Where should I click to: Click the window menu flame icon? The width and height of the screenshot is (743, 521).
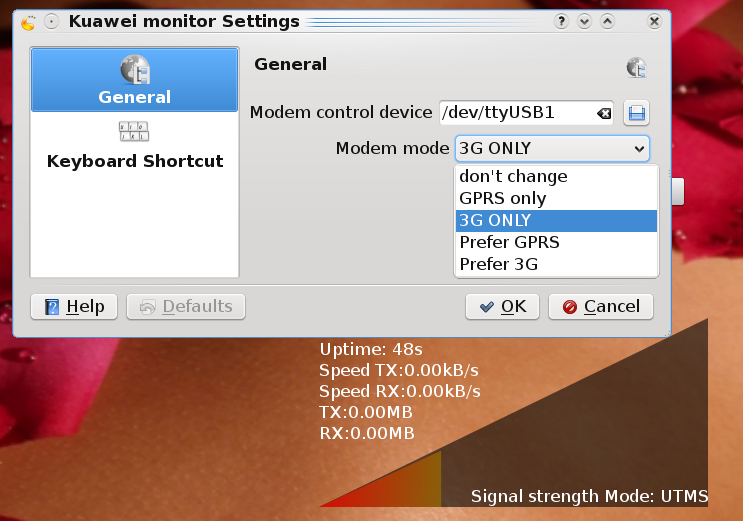28,22
